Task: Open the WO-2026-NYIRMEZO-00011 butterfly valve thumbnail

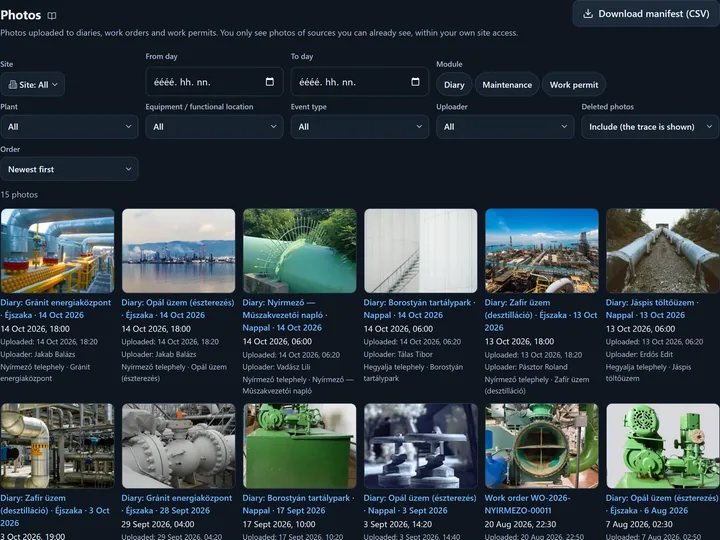Action: 542,446
